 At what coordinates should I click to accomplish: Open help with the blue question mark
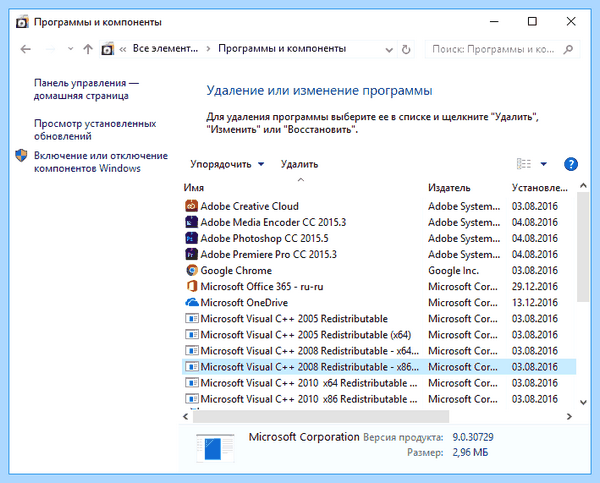pyautogui.click(x=571, y=164)
